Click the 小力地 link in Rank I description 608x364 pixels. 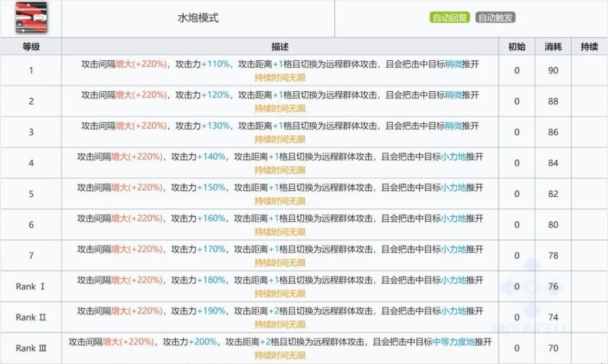coord(454,280)
